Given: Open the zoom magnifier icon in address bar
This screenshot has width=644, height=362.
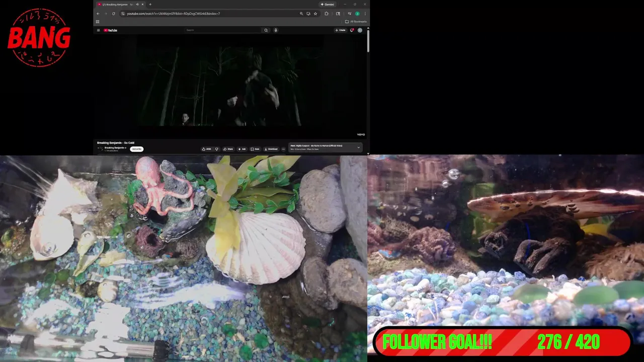Looking at the screenshot, I should pos(301,14).
